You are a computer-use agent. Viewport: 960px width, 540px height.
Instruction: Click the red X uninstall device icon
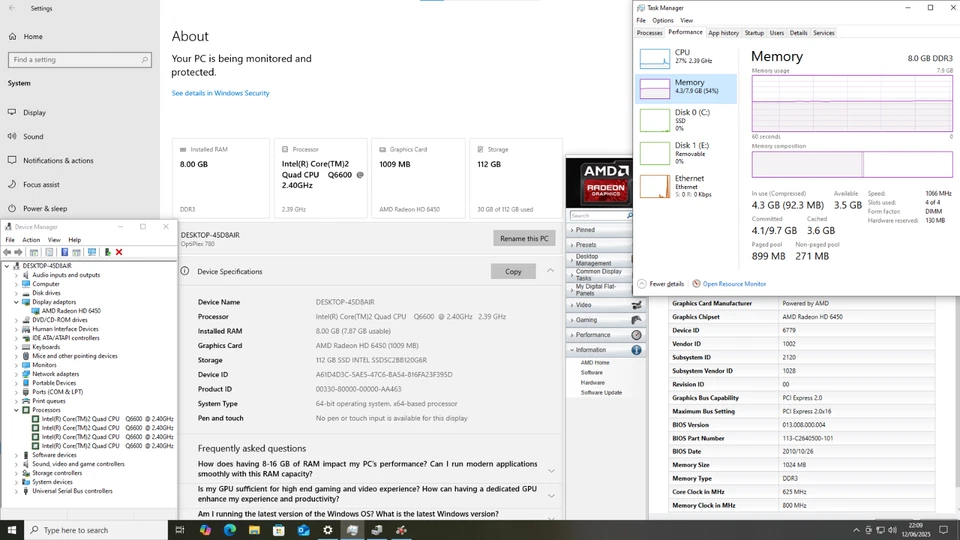pyautogui.click(x=119, y=252)
